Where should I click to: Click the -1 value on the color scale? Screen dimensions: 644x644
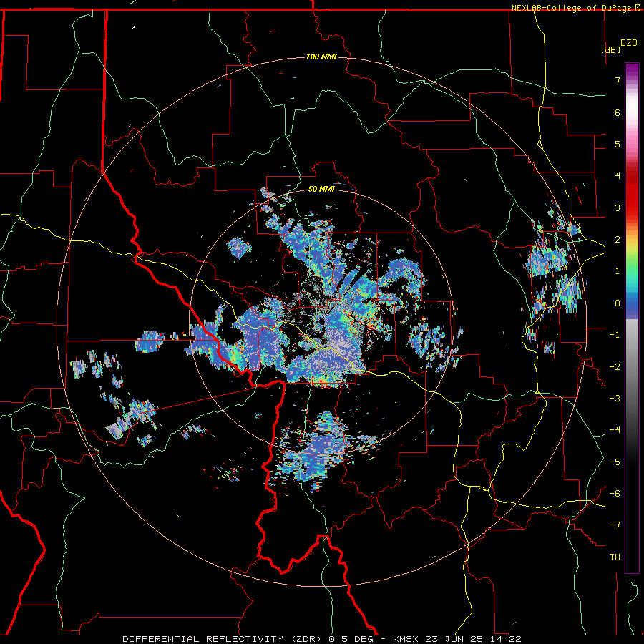pos(615,335)
